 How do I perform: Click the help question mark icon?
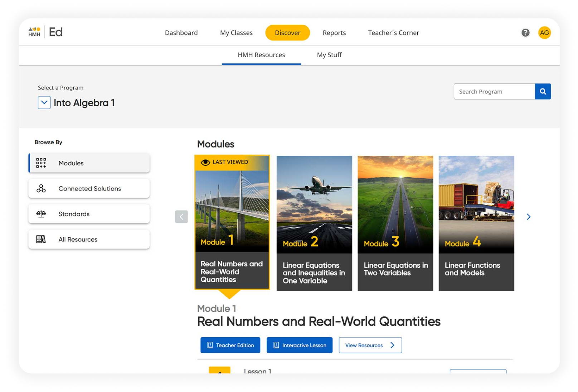point(525,33)
